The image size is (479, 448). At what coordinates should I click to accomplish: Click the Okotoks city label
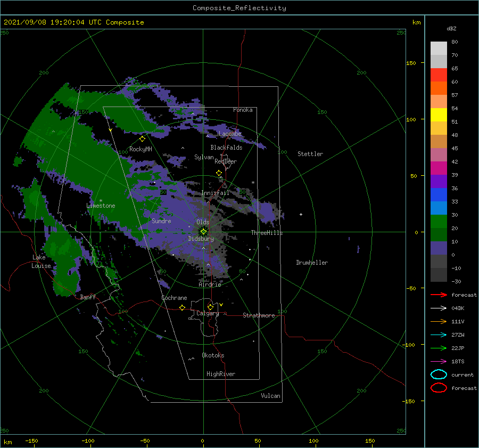[213, 355]
